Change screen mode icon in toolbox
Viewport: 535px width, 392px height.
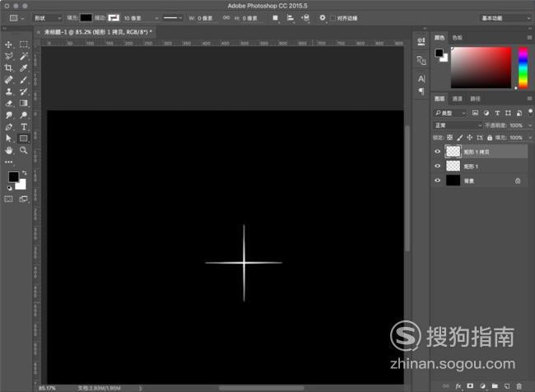click(x=24, y=198)
